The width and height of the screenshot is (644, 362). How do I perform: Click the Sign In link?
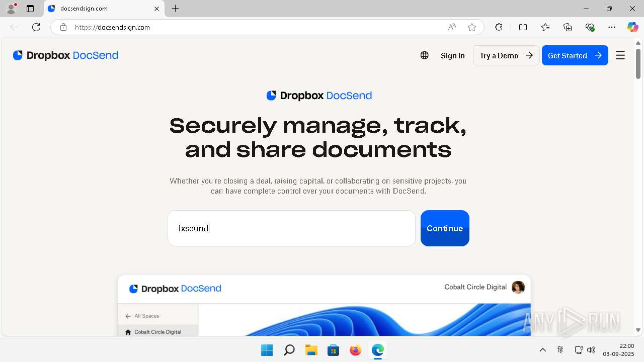(453, 56)
